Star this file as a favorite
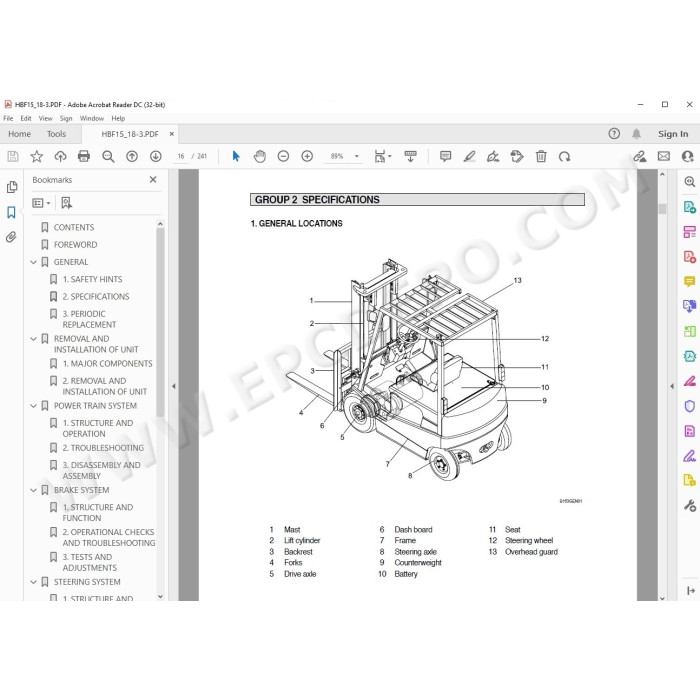Image resolution: width=700 pixels, height=700 pixels. coord(37,156)
